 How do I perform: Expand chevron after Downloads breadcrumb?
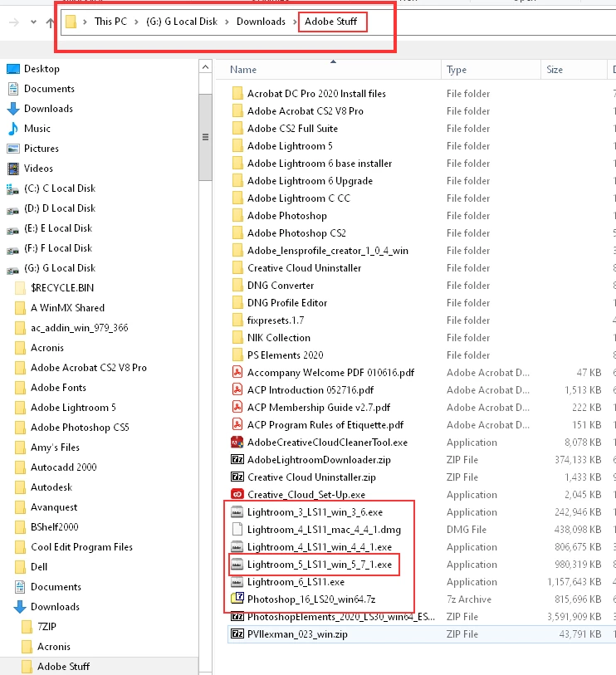click(x=295, y=22)
